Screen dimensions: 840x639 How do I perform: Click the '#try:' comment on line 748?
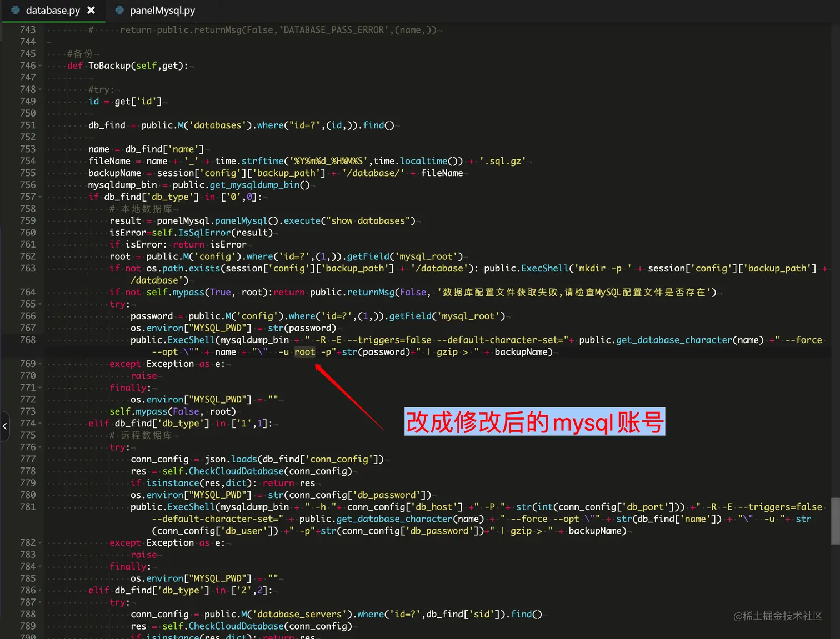coord(101,90)
